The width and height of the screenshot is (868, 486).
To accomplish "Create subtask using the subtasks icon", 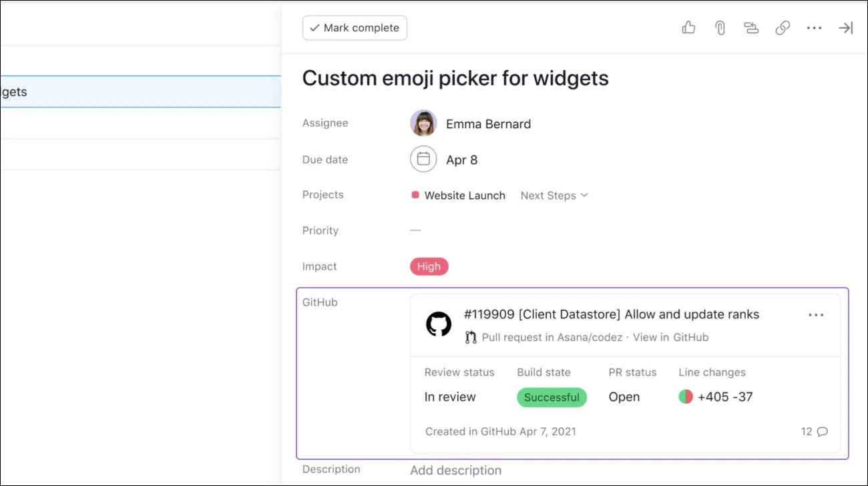I will (750, 27).
